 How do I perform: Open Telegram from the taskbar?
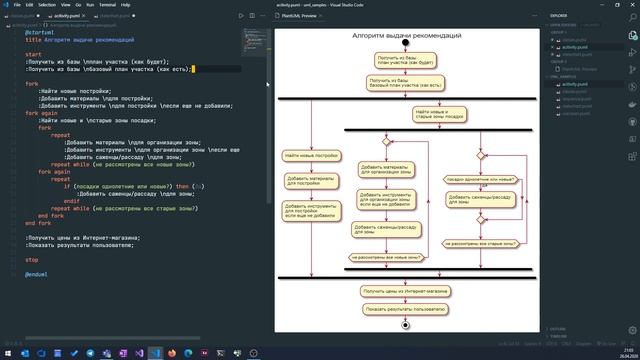[x=90, y=353]
